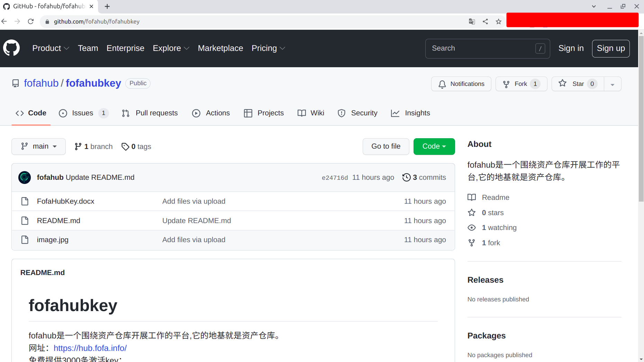The height and width of the screenshot is (362, 644).
Task: Click the GitHub logo
Action: click(11, 48)
